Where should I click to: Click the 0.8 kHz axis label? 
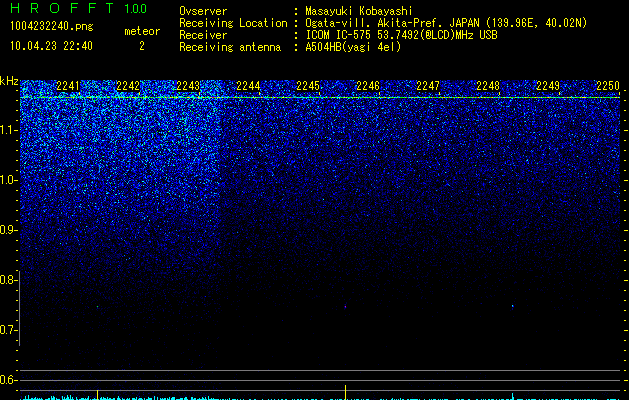tap(8, 280)
